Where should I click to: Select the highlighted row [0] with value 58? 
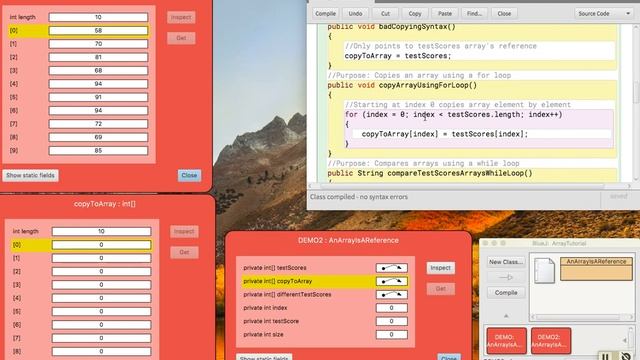click(x=78, y=31)
